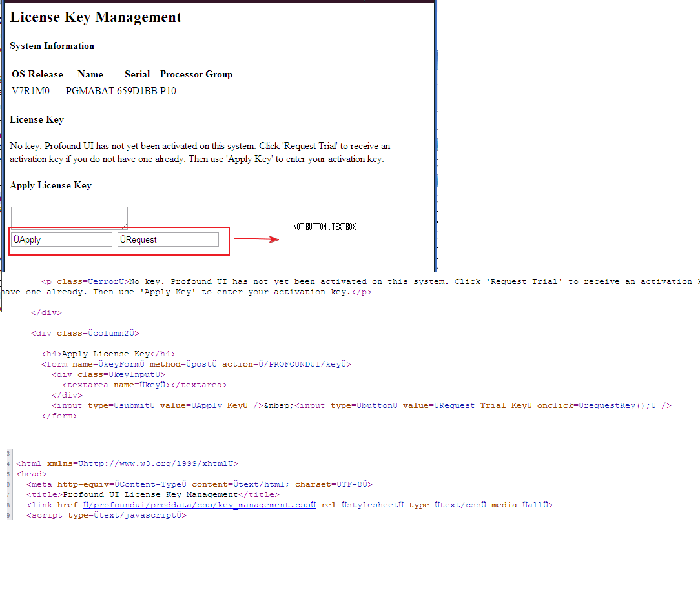This screenshot has height=601, width=700.
Task: Open the key_management.css link in source
Action: 200,505
